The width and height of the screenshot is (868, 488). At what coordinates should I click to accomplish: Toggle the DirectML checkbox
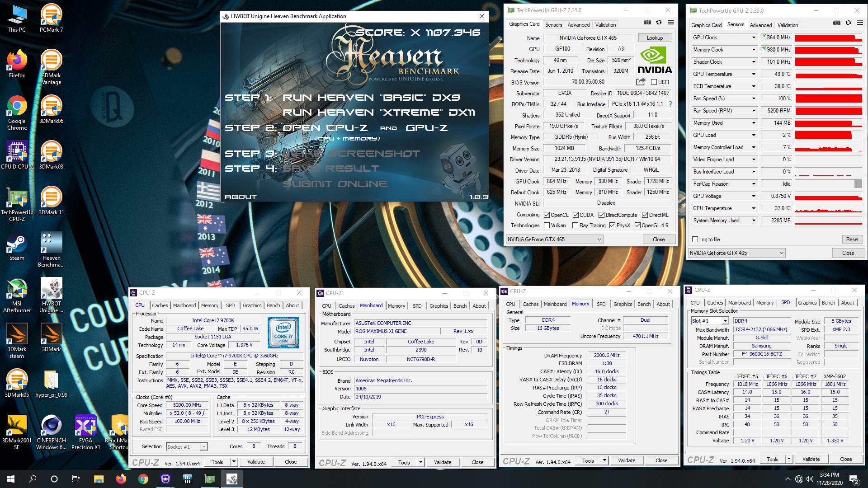[645, 215]
